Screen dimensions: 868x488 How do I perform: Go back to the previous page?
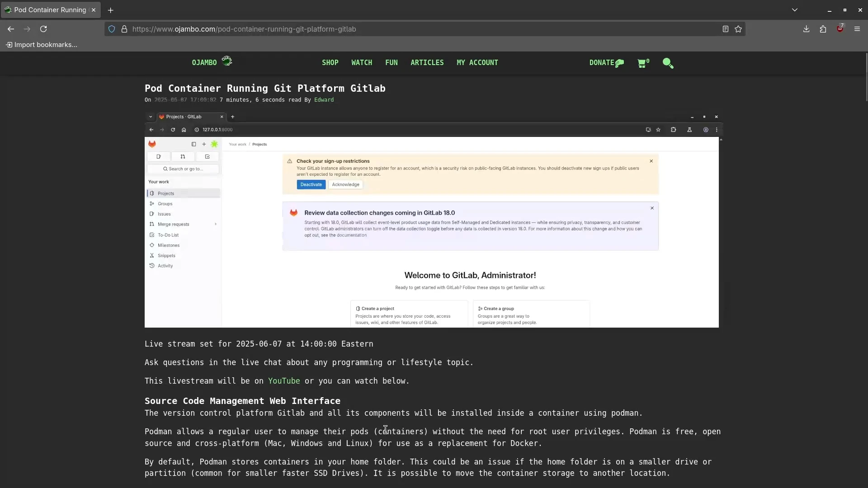click(x=11, y=29)
